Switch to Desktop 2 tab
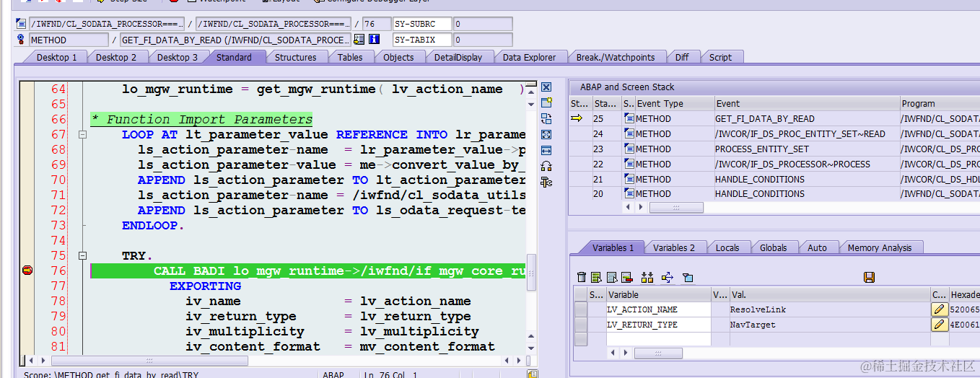This screenshot has height=378, width=980. (x=116, y=57)
